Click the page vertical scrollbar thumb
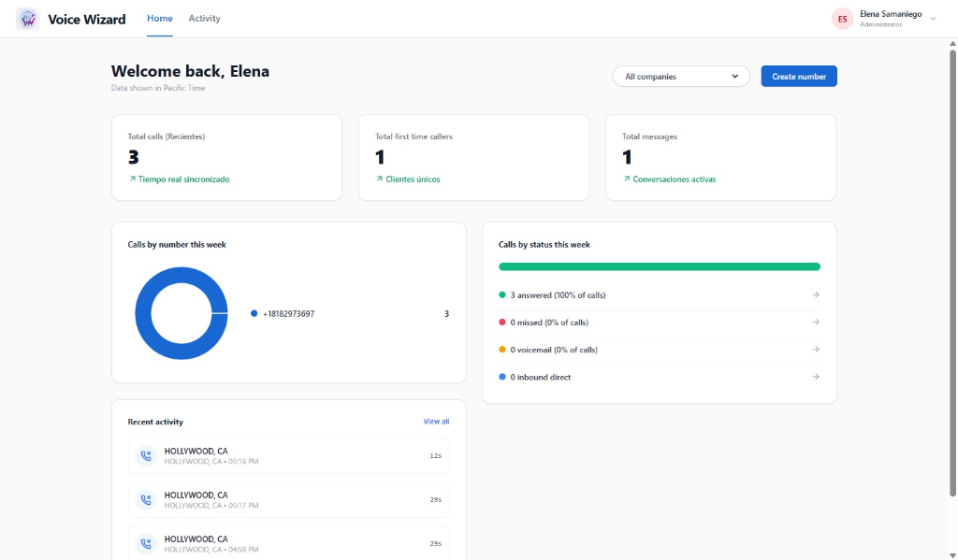Image resolution: width=958 pixels, height=560 pixels. point(952,273)
